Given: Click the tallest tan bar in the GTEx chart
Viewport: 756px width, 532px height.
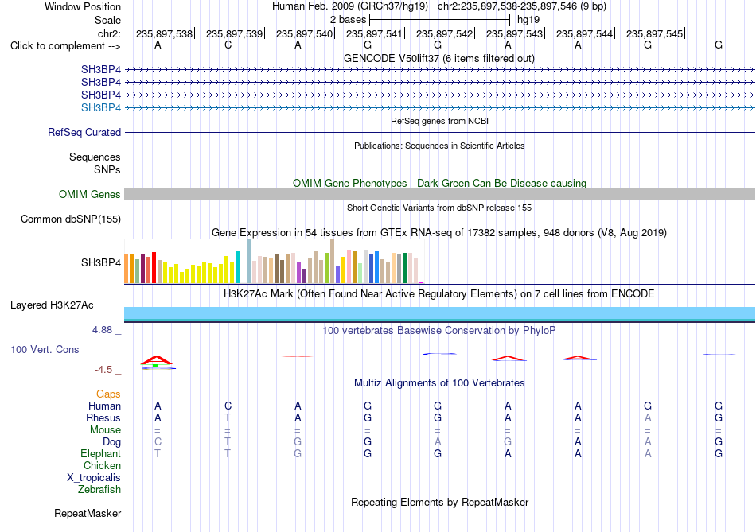Looking at the screenshot, I should (332, 261).
